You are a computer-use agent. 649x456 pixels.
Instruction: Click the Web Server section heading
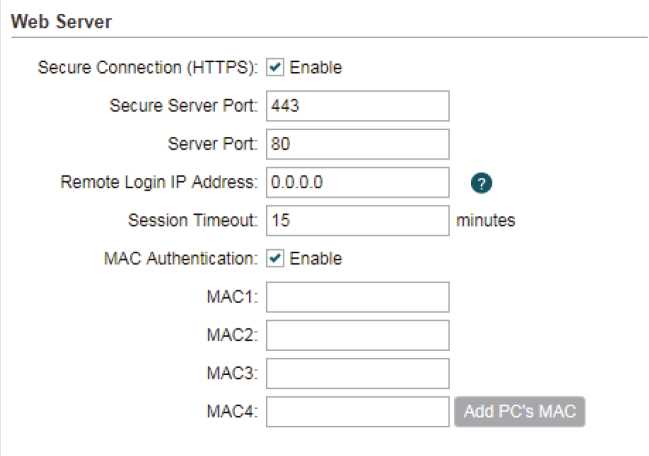tap(61, 20)
